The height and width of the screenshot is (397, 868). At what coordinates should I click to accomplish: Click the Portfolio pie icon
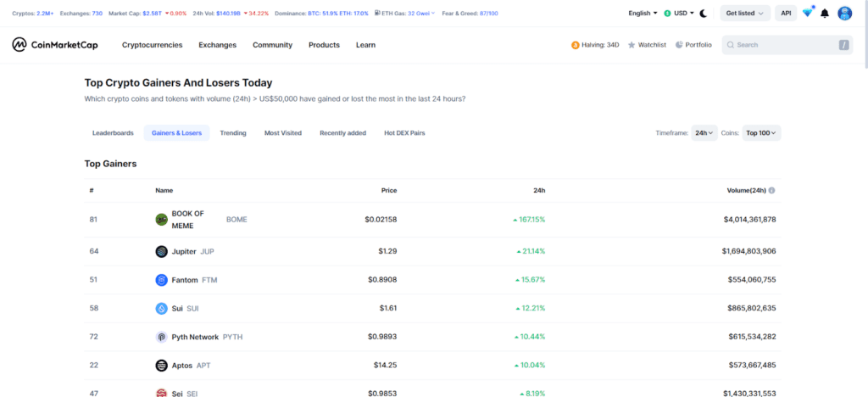point(679,45)
